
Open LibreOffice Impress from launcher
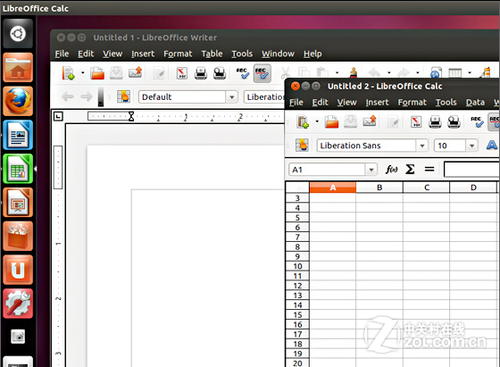(x=18, y=202)
